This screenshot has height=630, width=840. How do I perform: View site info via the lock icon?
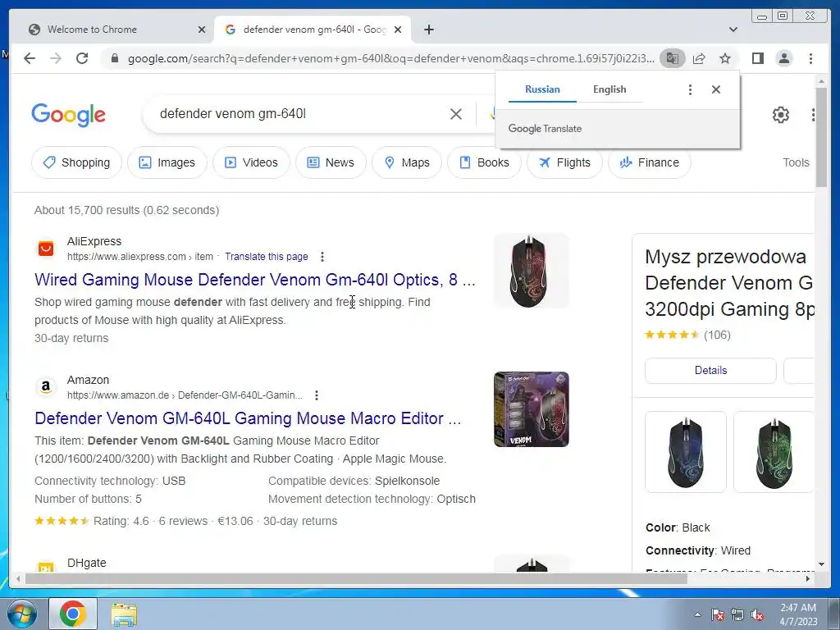[114, 58]
